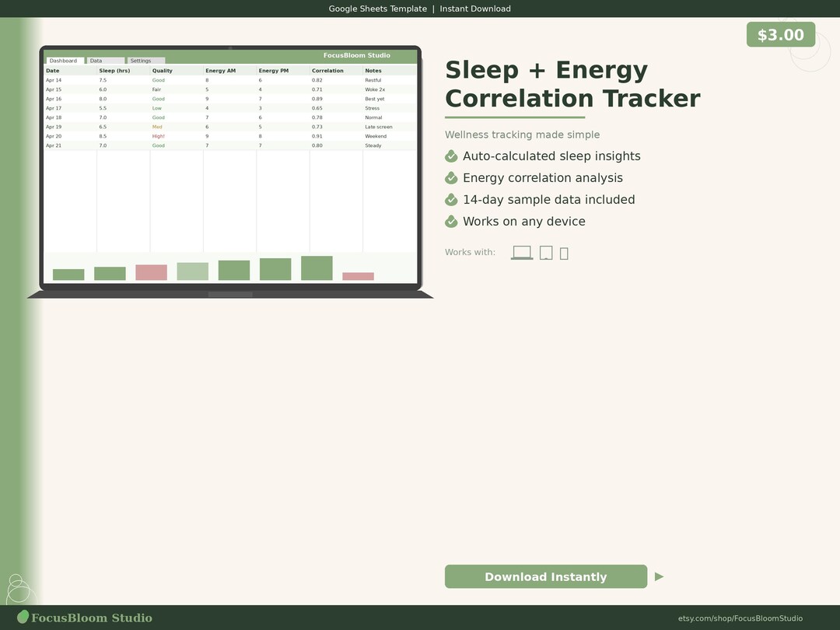The height and width of the screenshot is (630, 840).
Task: Open the etsy.com/shop/FocusBloomStudio link
Action: (740, 618)
